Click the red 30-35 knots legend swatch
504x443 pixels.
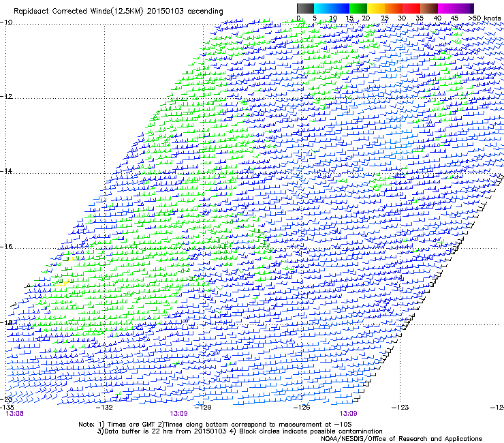tap(411, 8)
